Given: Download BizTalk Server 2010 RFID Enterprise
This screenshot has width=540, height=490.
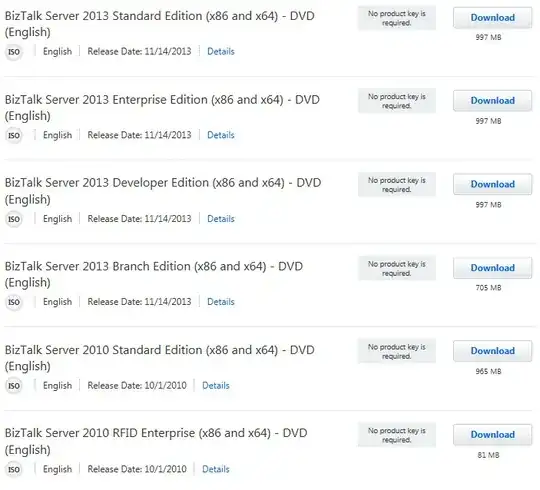Looking at the screenshot, I should point(492,435).
